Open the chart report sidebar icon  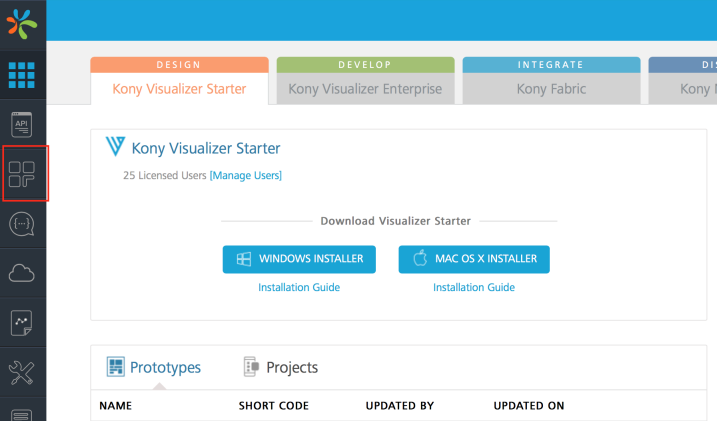(x=21, y=323)
